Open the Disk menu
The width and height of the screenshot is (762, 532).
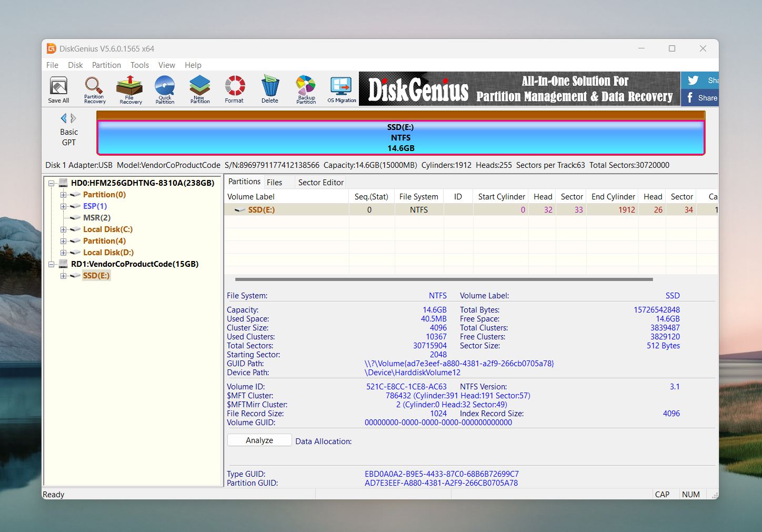[x=75, y=65]
